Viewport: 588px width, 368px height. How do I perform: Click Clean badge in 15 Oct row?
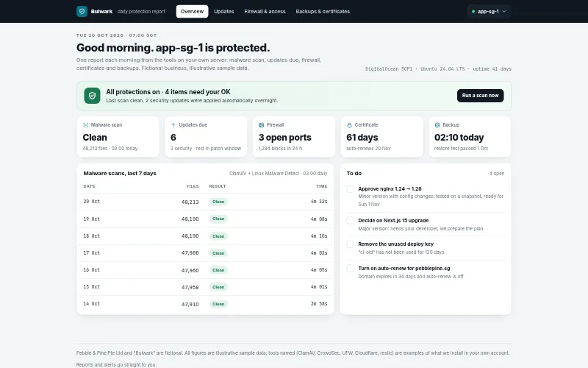pos(218,287)
